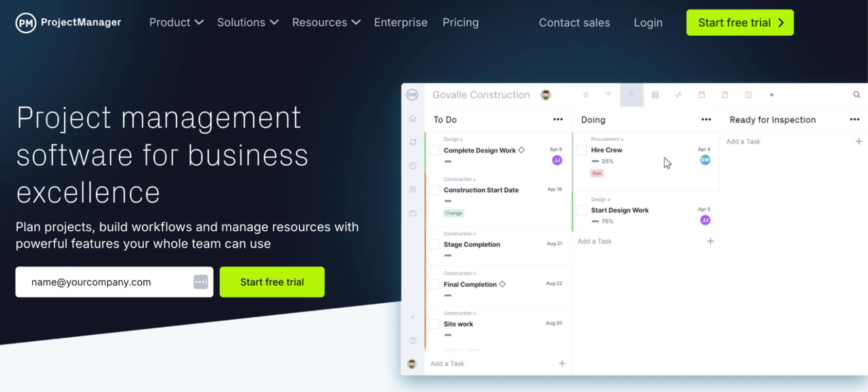
Task: Open the Enterprise nav item
Action: point(401,22)
